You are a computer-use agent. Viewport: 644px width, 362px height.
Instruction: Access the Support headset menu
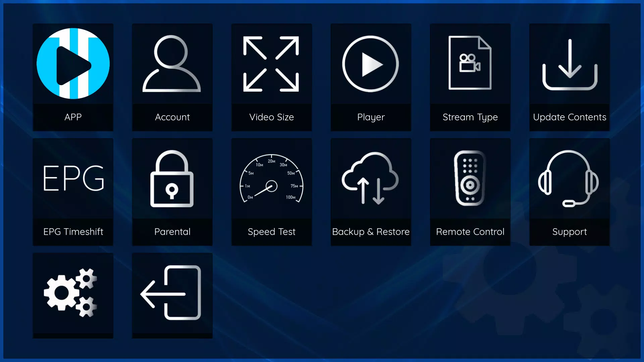point(570,192)
